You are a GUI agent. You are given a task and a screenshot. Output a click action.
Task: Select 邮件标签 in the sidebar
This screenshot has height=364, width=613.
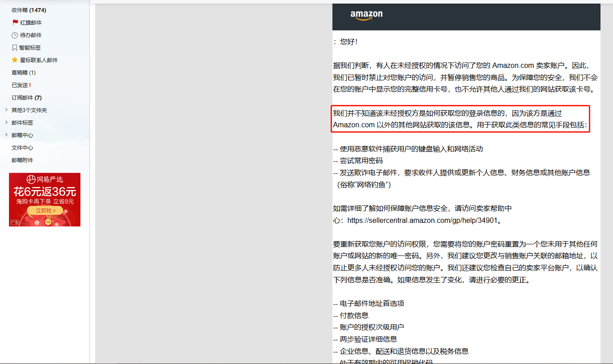pyautogui.click(x=22, y=122)
